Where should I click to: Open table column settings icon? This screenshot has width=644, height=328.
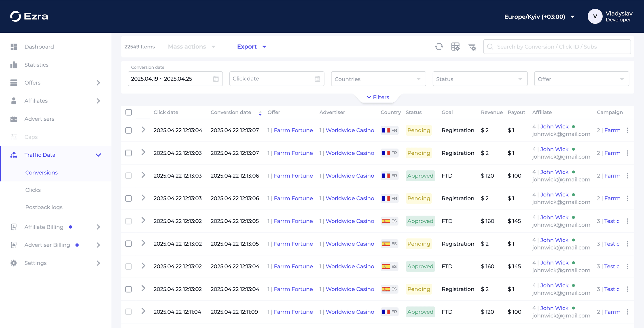point(455,47)
